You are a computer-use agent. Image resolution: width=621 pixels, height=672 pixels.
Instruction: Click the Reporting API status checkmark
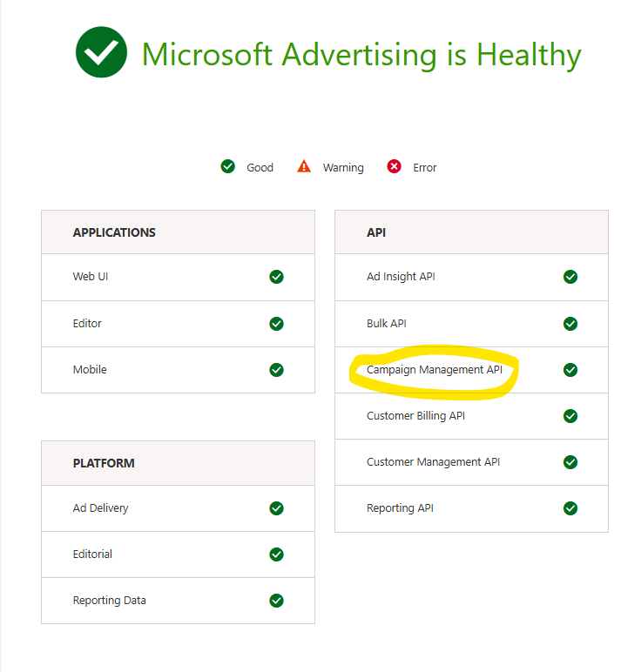click(x=570, y=508)
